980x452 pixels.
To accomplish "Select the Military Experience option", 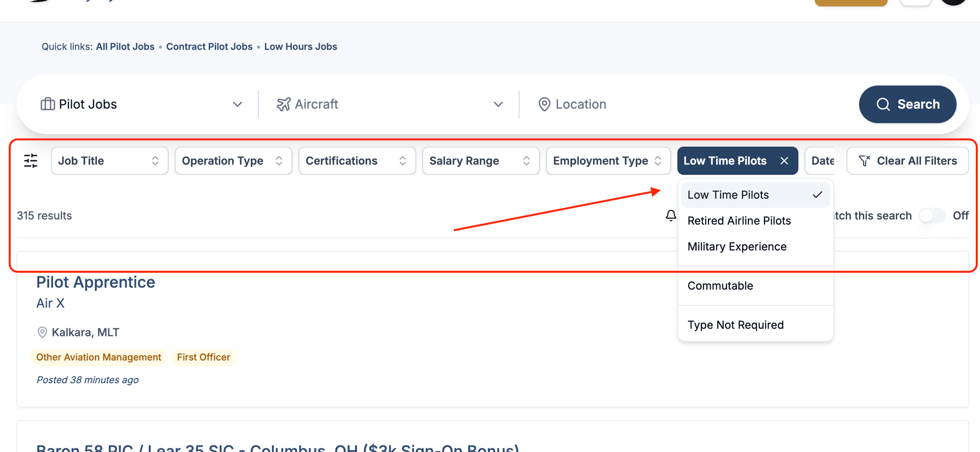I will (x=737, y=247).
